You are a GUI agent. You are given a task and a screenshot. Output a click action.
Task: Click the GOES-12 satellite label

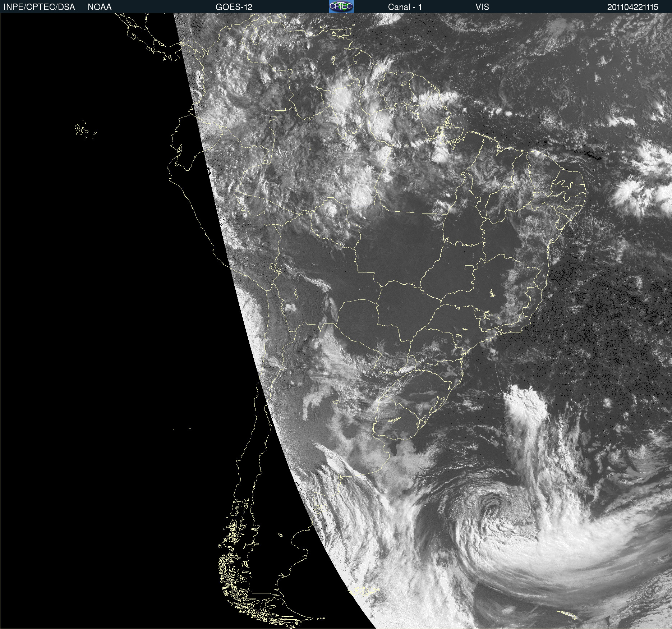[x=234, y=7]
